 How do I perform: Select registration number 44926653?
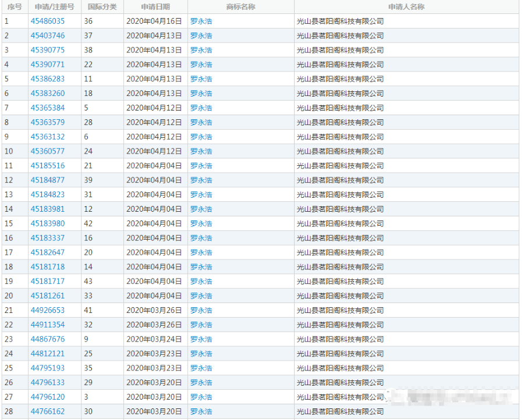[x=48, y=311]
